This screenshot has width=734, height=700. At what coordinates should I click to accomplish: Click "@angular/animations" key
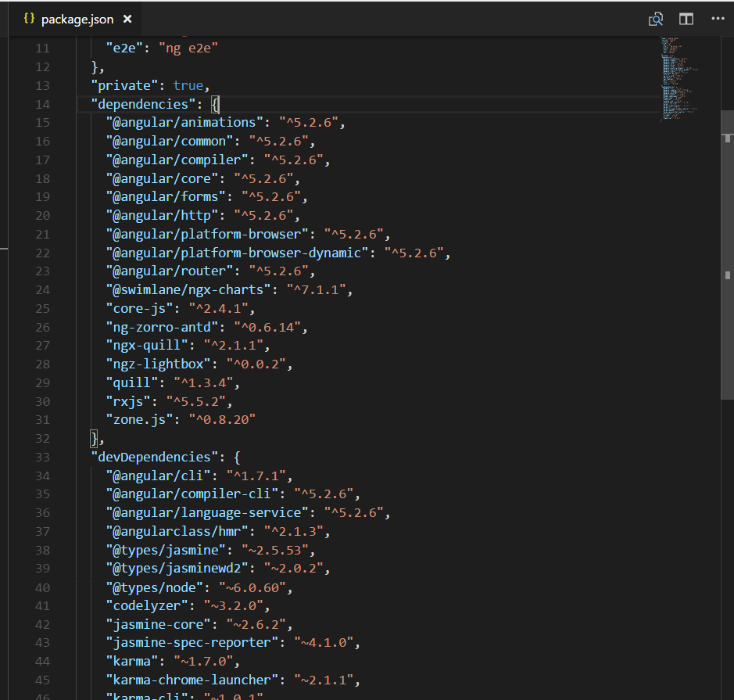tap(184, 123)
